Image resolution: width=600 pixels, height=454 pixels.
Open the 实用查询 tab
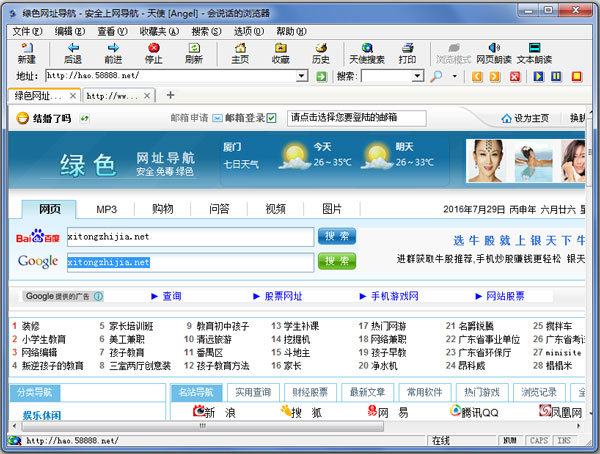click(x=253, y=392)
